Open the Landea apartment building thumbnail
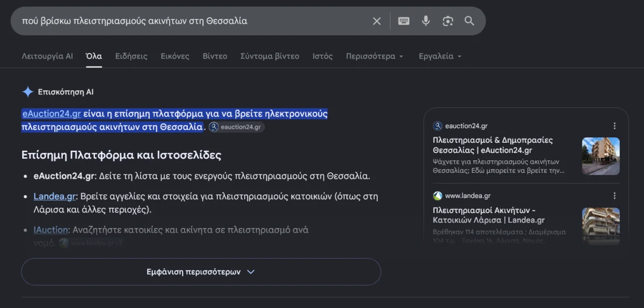Screen dimensions: 644x308 [x=601, y=226]
